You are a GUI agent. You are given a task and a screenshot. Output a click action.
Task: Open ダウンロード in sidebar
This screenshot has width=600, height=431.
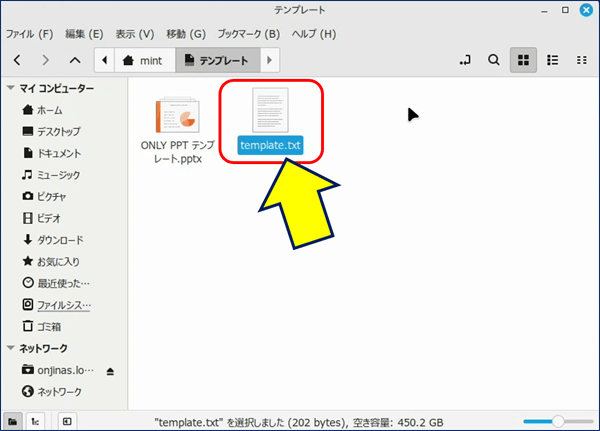[53, 240]
